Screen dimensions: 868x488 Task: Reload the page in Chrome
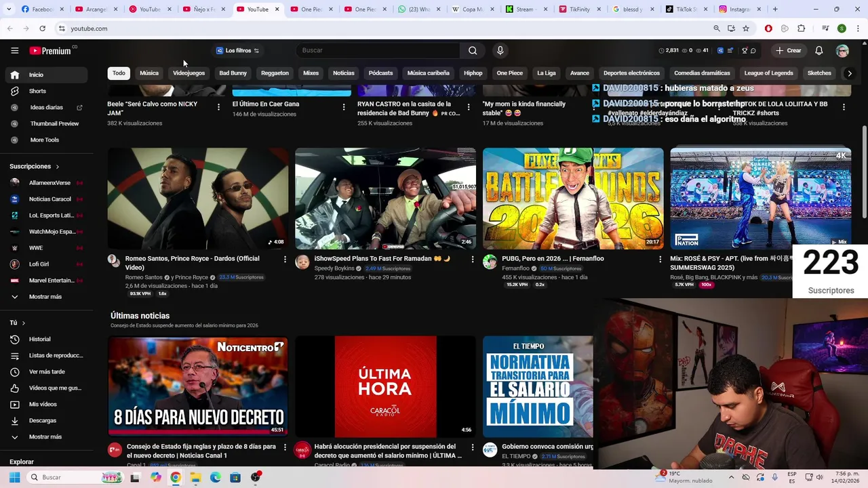click(x=42, y=28)
